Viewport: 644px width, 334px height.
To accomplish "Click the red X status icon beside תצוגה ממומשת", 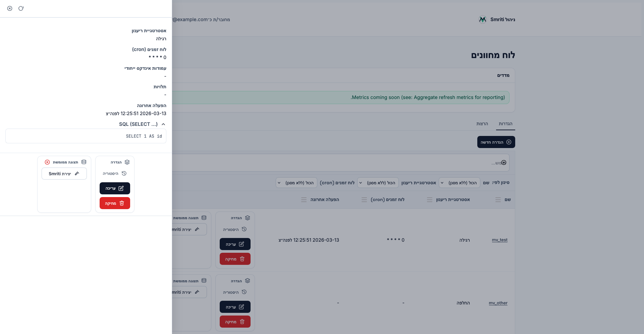I will pyautogui.click(x=47, y=162).
